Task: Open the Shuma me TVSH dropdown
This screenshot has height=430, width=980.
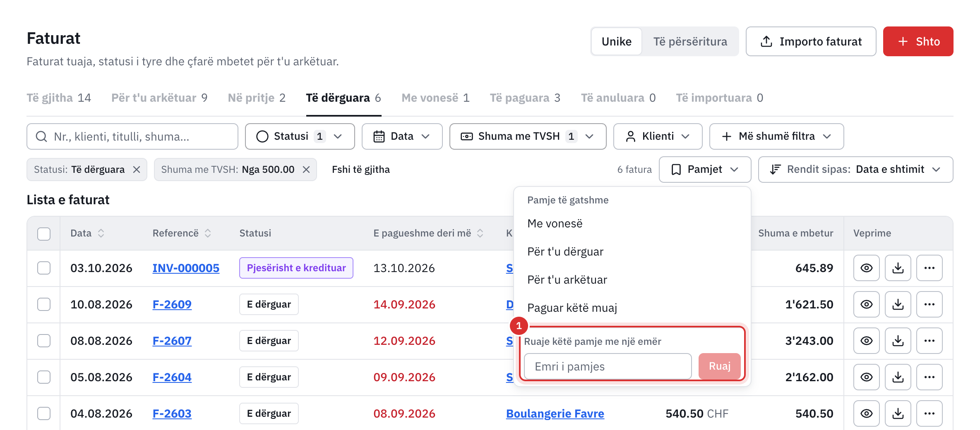Action: tap(528, 136)
